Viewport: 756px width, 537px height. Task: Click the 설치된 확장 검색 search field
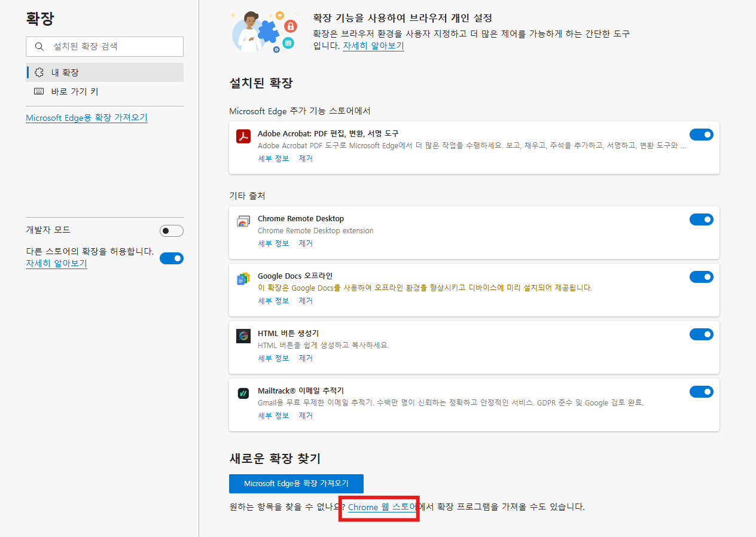(105, 47)
